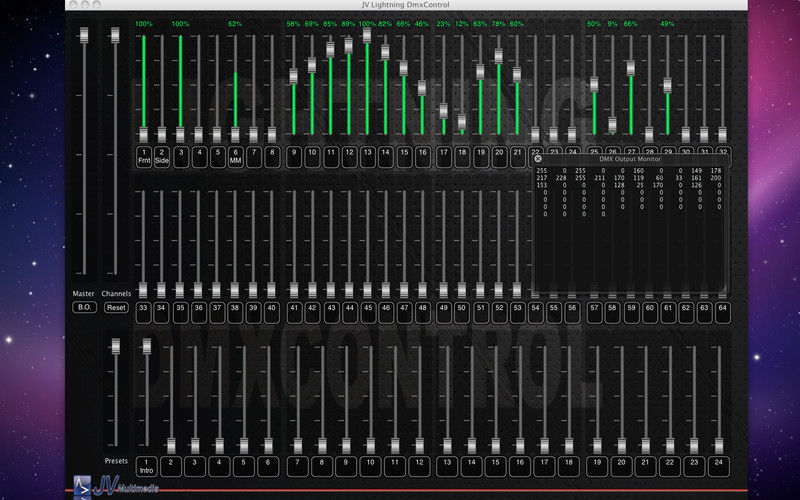The height and width of the screenshot is (500, 800).
Task: Click preset 24 fader handle
Action: click(719, 446)
